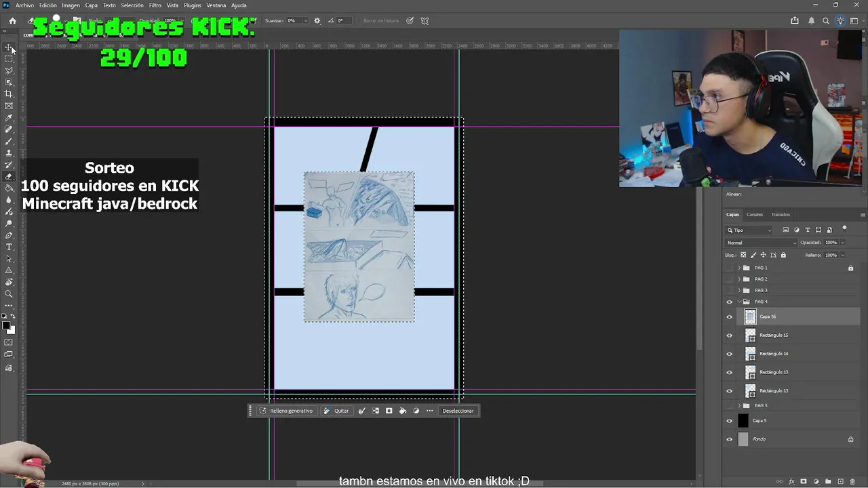Select the Eyedropper tool

coord(9,118)
